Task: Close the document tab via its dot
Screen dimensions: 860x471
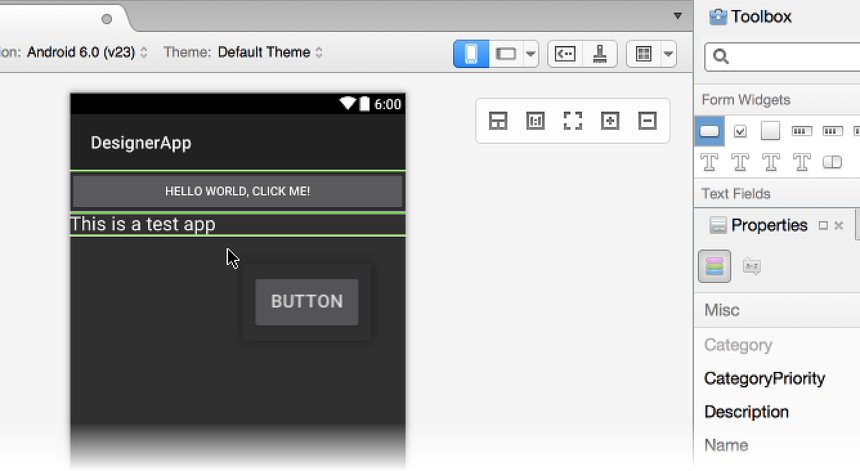Action: pos(107,19)
